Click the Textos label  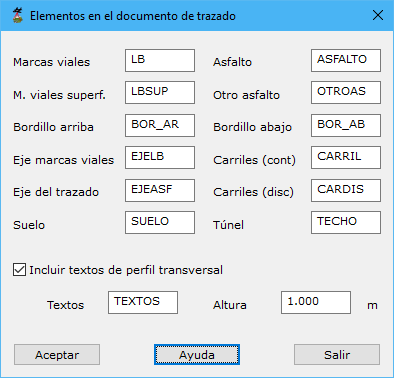tap(65, 305)
